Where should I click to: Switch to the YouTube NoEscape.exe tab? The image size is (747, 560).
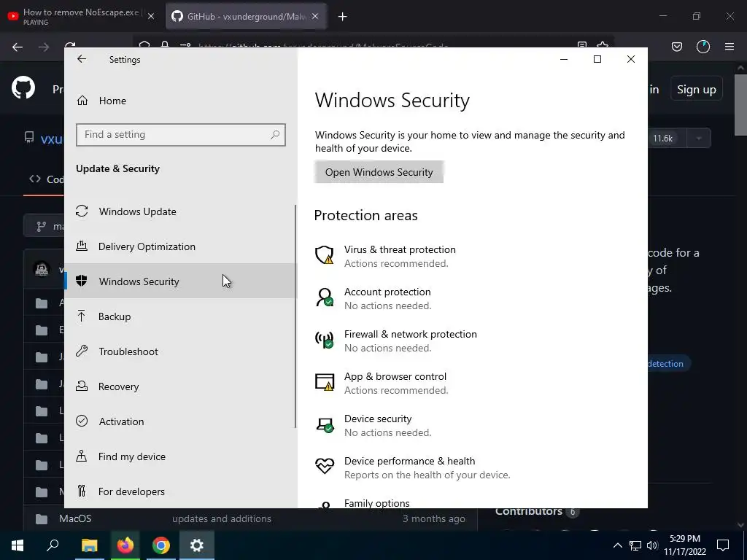(81, 17)
